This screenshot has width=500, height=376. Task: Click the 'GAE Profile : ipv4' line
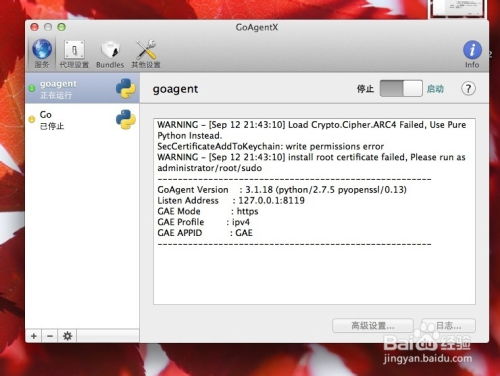tap(203, 222)
